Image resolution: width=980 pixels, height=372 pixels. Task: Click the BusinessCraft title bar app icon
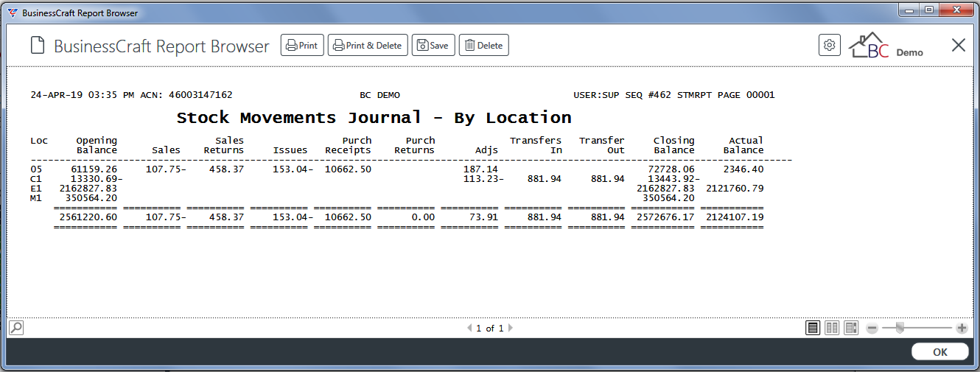point(13,13)
